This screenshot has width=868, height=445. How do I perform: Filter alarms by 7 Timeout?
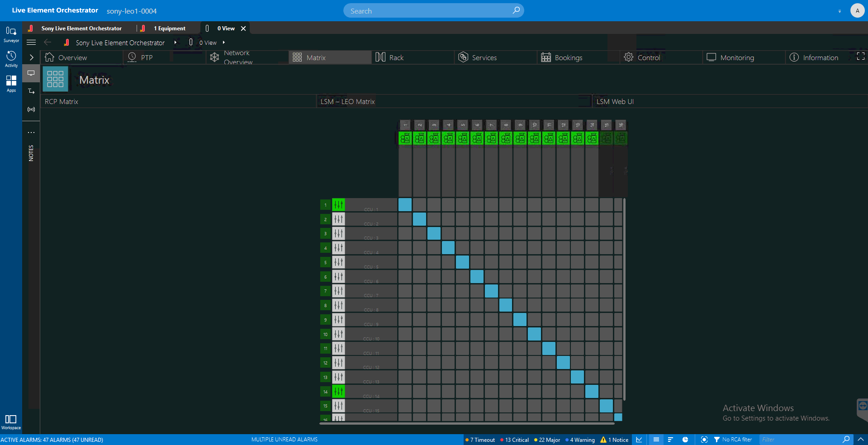click(480, 440)
